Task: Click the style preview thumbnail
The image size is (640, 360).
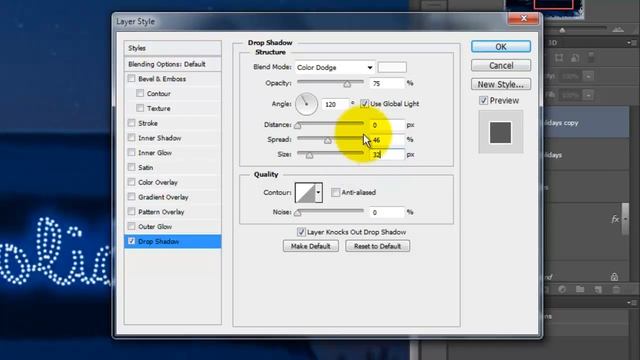Action: [501, 132]
